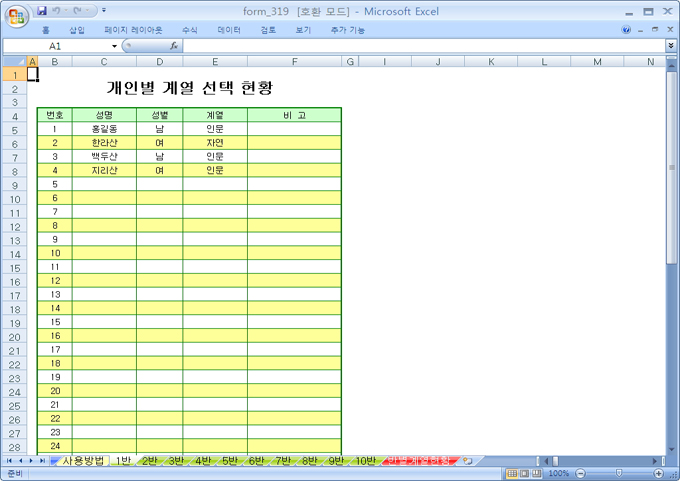Viewport: 680px width, 481px height.
Task: Click the insert new worksheet icon
Action: tap(467, 461)
